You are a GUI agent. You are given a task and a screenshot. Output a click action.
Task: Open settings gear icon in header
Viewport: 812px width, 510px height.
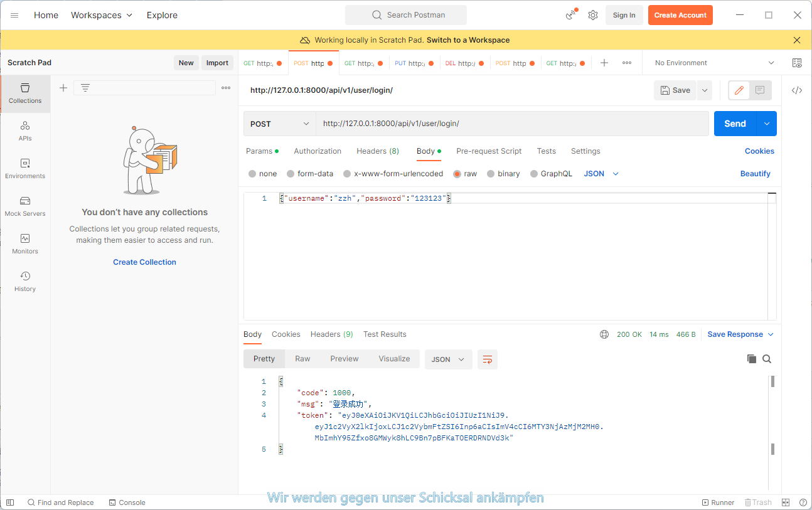(x=593, y=15)
